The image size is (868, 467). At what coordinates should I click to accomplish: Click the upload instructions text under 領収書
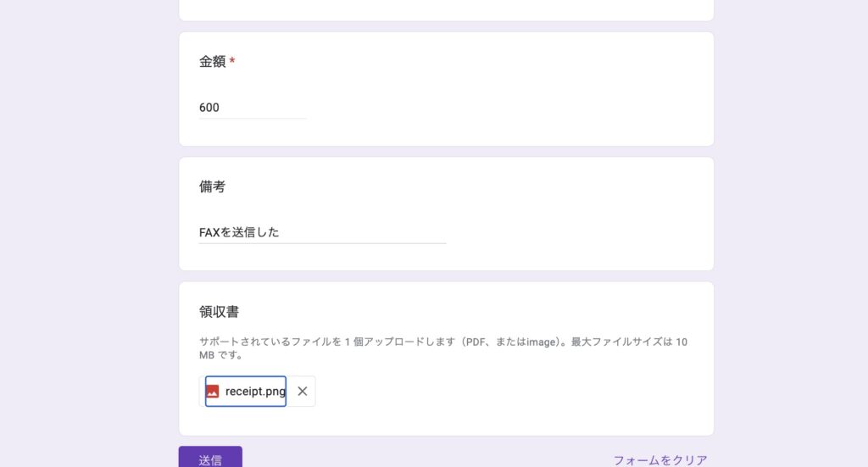coord(424,342)
